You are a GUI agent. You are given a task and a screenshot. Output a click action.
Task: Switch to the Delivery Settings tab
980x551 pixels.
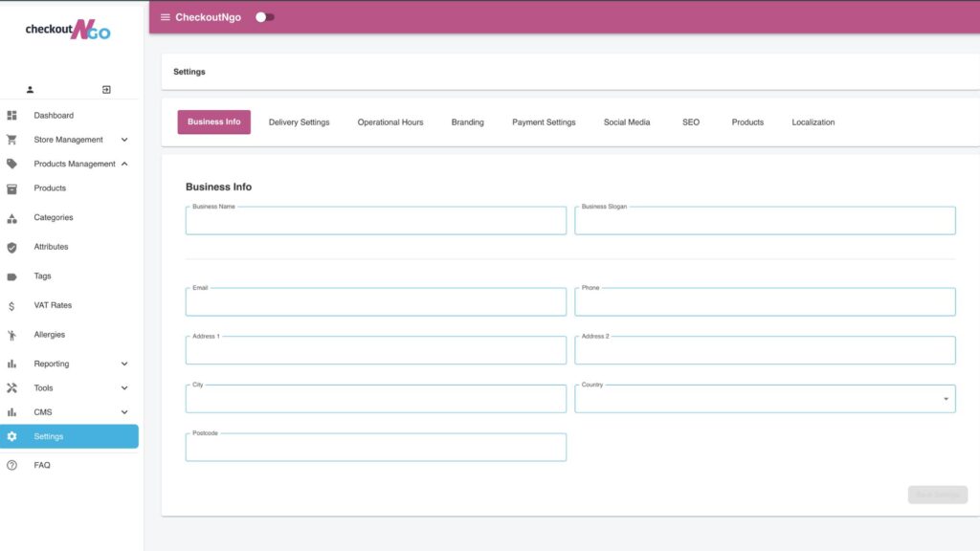(299, 122)
